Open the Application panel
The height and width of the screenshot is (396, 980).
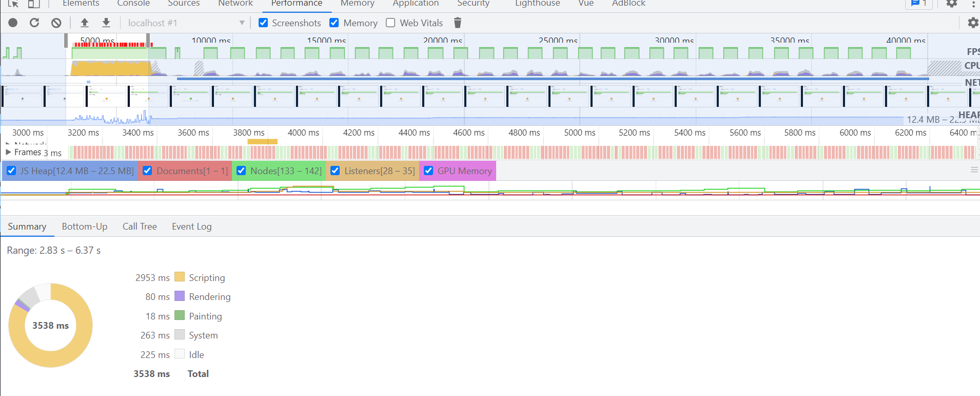pyautogui.click(x=416, y=3)
